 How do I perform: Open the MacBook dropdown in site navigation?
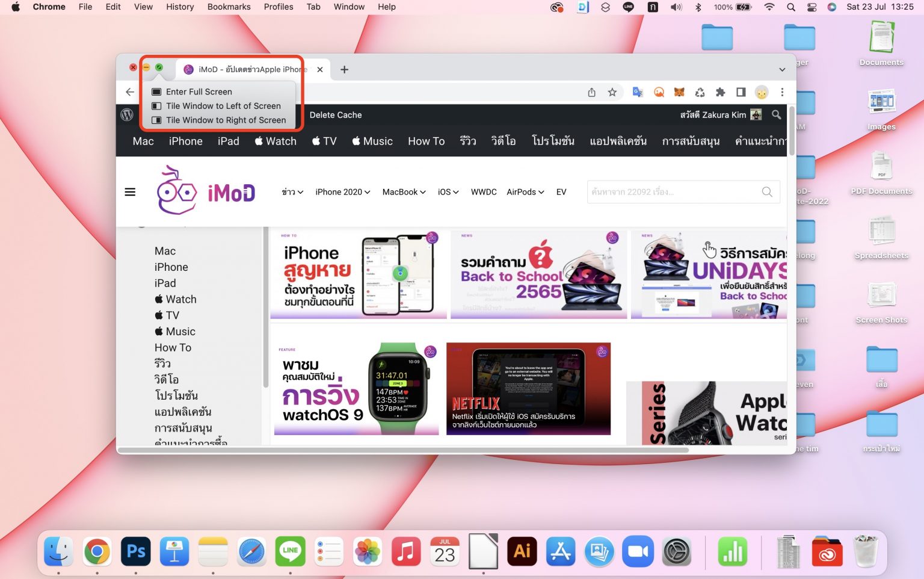403,191
